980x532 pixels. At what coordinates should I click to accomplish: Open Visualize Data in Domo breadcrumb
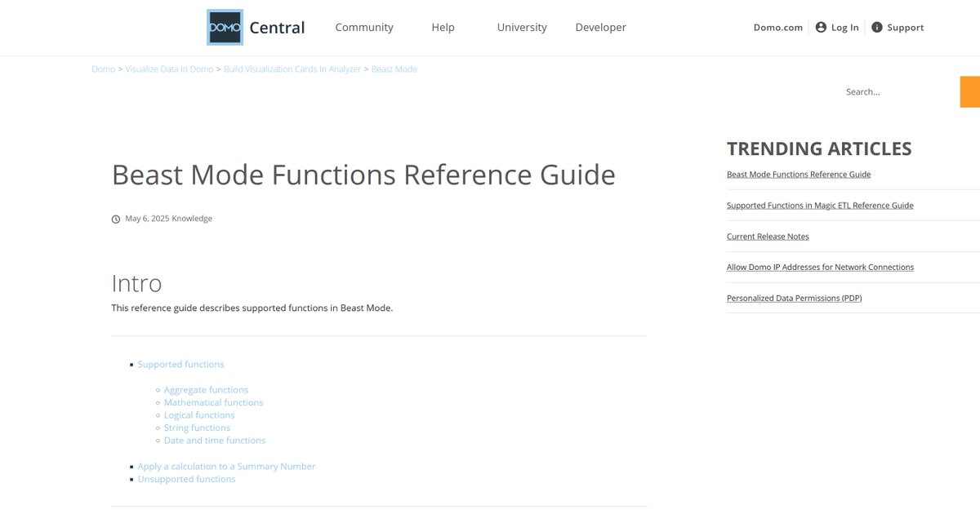169,69
